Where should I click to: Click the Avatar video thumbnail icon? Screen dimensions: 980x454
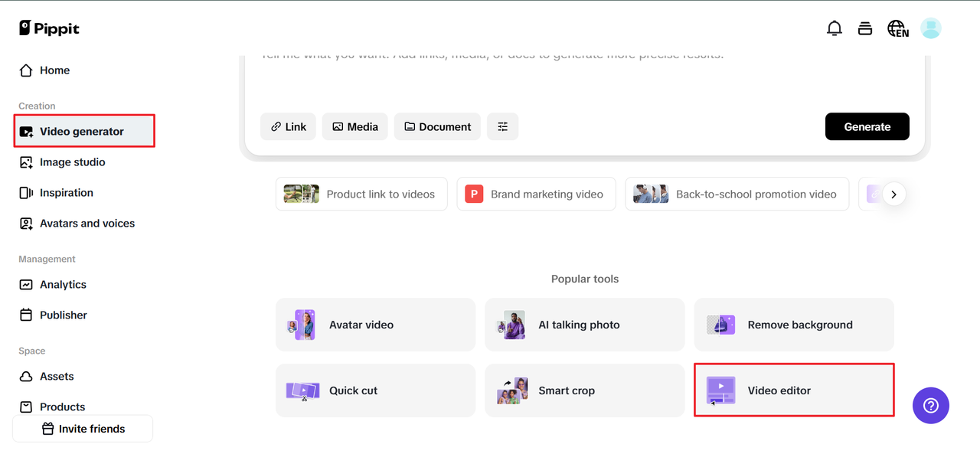301,325
